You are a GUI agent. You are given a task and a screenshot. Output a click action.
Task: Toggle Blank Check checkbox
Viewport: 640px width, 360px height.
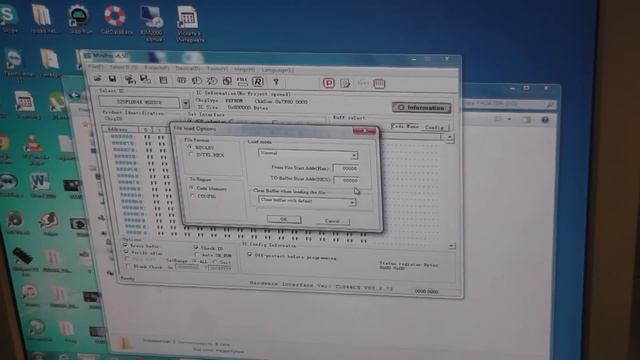click(x=128, y=266)
